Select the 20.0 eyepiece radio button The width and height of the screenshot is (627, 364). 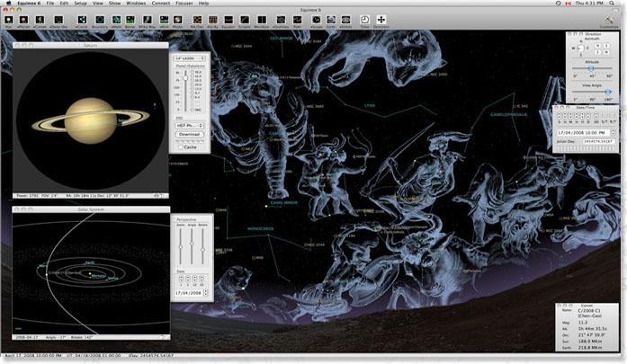(x=192, y=84)
